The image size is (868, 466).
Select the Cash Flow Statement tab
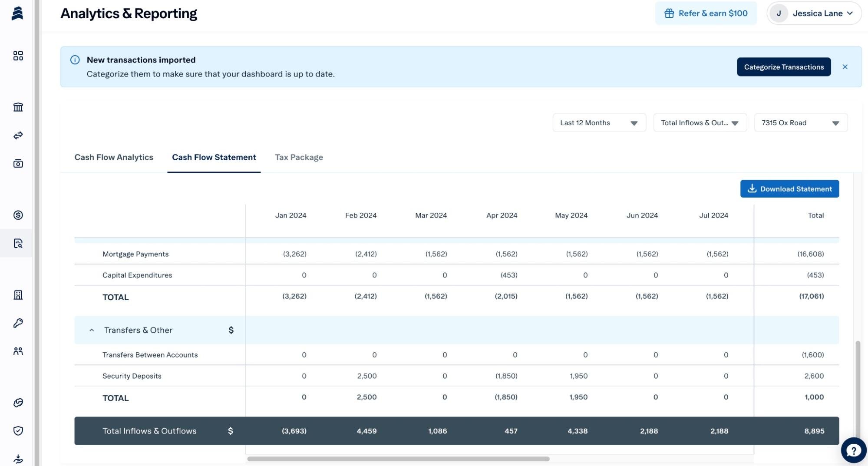click(214, 157)
